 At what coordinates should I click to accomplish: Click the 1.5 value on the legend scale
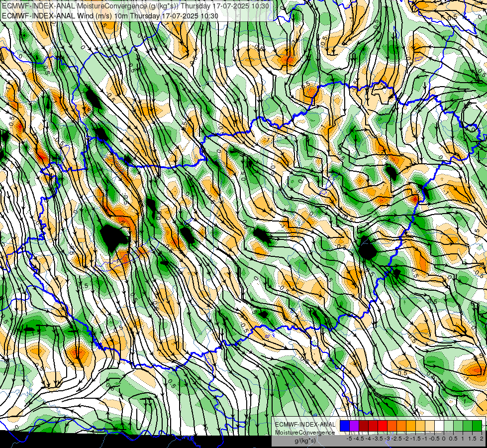coord(472,439)
